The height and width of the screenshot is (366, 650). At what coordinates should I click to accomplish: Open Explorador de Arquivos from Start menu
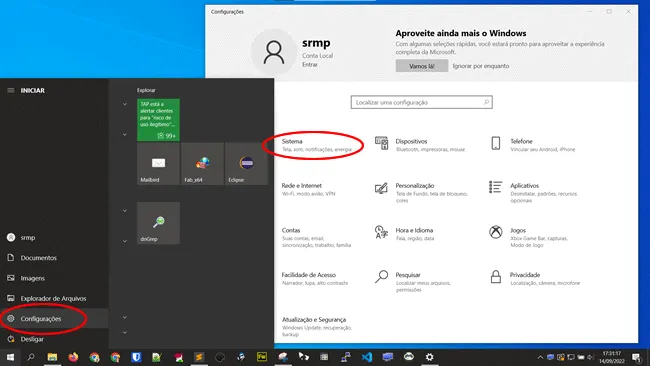point(54,298)
